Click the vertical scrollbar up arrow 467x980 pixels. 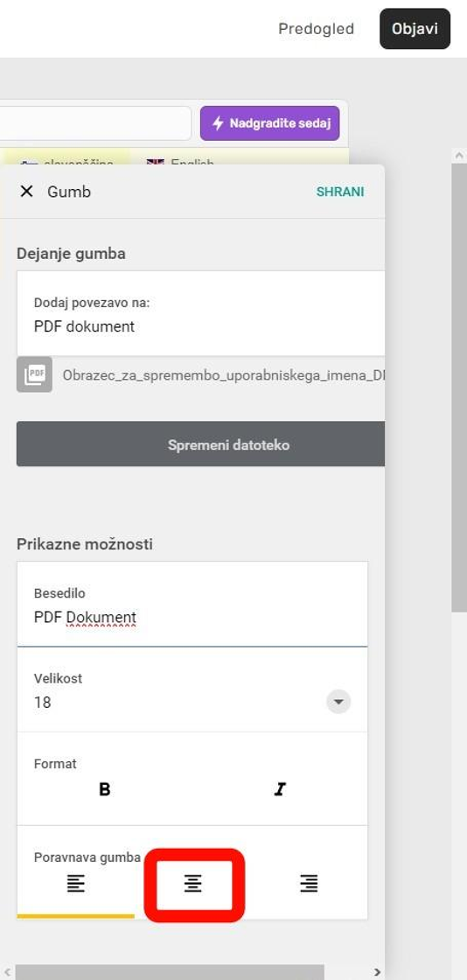click(459, 155)
